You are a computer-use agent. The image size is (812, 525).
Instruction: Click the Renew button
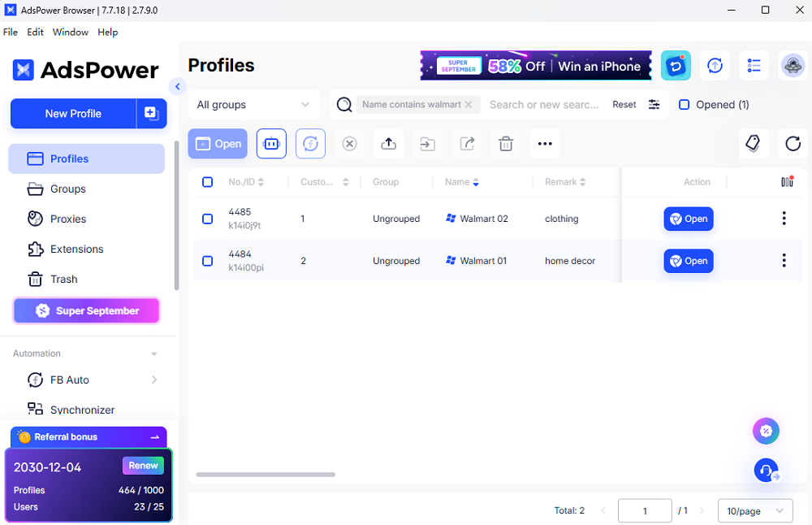point(143,466)
